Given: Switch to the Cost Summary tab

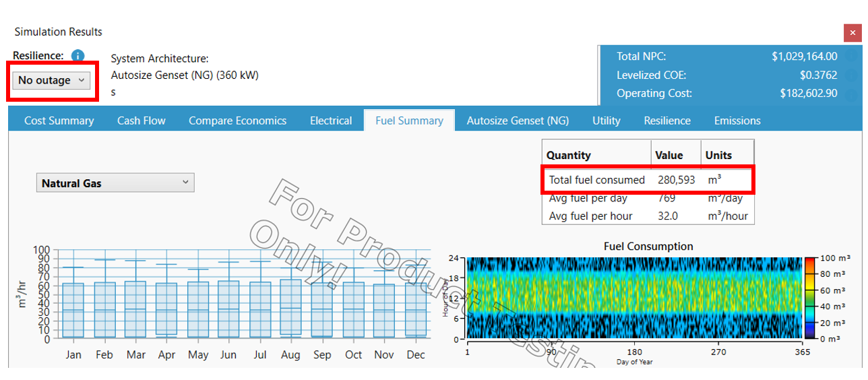Looking at the screenshot, I should click(59, 121).
